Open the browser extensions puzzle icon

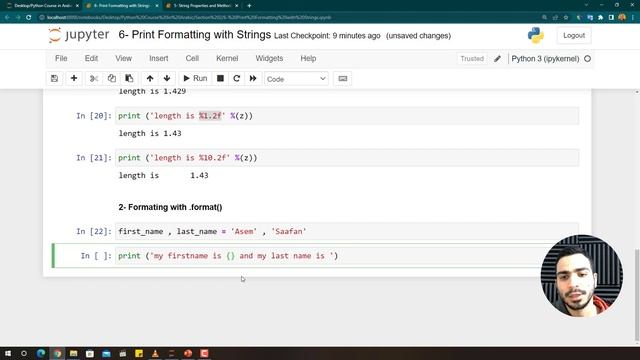coord(600,18)
